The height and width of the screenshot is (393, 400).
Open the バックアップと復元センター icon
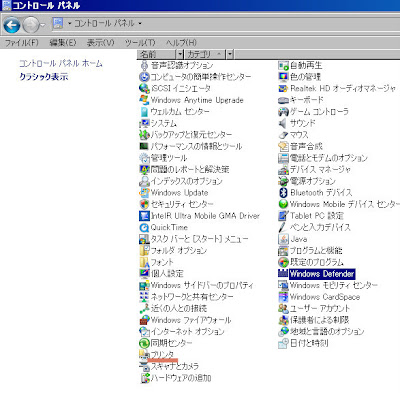[144, 135]
